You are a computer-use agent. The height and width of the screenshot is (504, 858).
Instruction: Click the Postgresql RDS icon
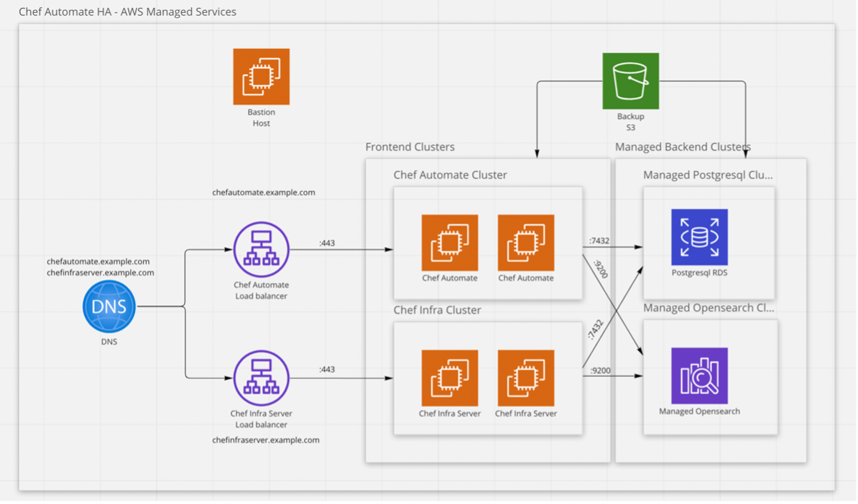point(698,237)
